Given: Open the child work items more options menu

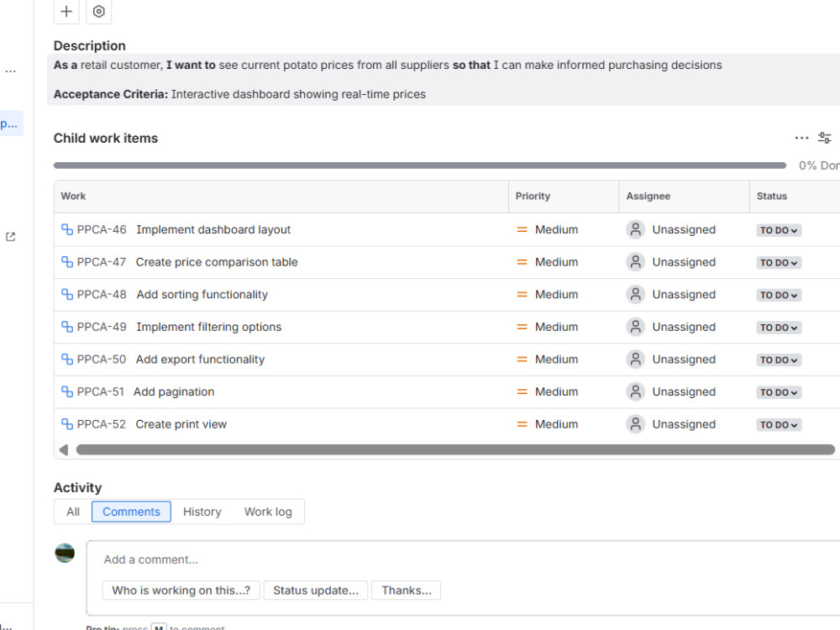Looking at the screenshot, I should point(801,139).
